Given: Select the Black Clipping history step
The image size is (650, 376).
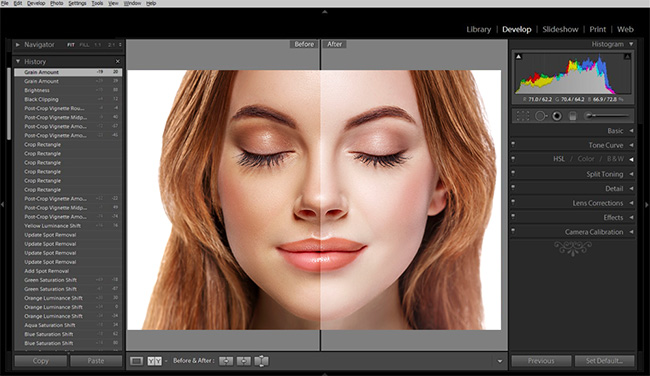Looking at the screenshot, I should click(x=68, y=99).
